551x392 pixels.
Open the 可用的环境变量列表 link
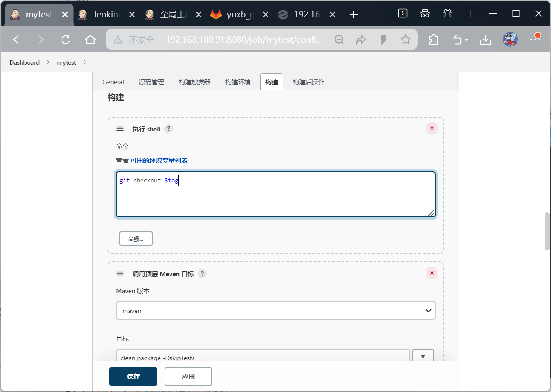pos(159,160)
